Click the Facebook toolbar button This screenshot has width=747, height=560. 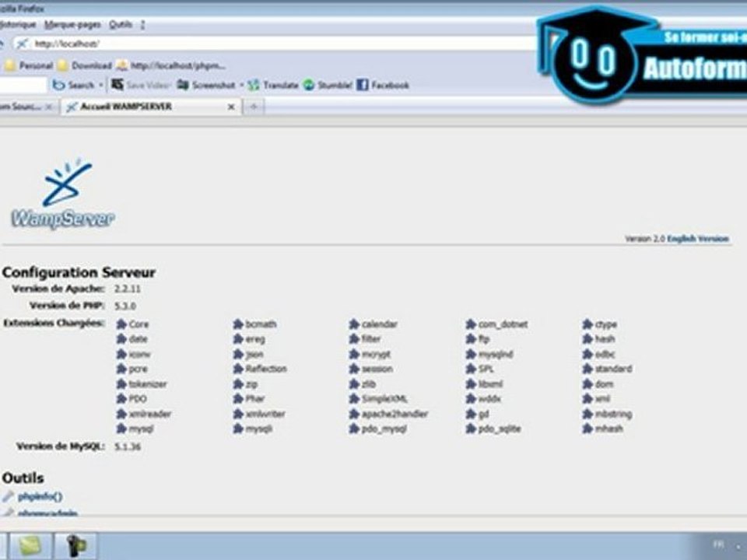tap(383, 86)
